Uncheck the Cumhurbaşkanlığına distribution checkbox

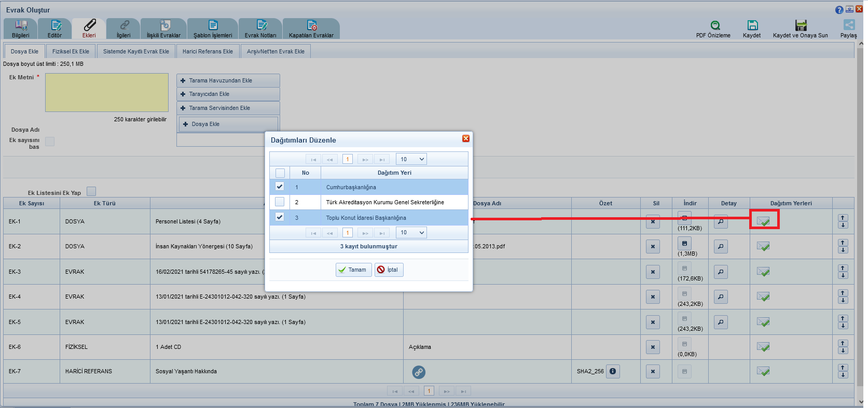280,187
